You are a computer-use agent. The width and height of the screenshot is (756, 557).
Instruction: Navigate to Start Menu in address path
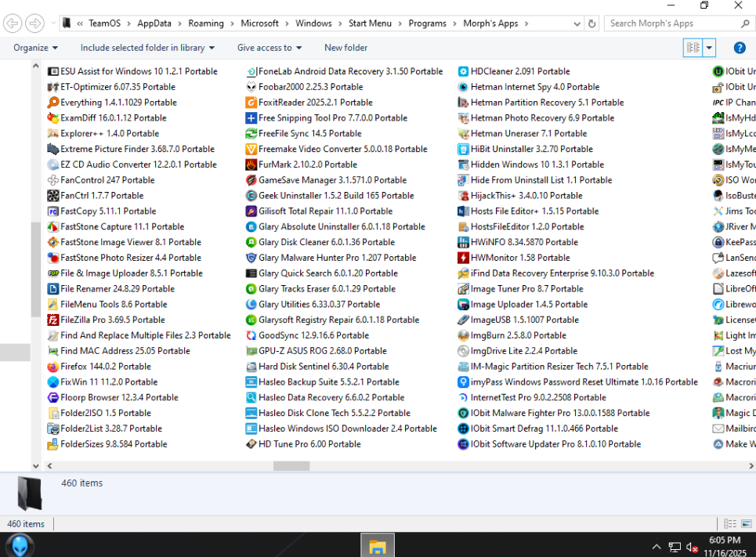click(370, 24)
